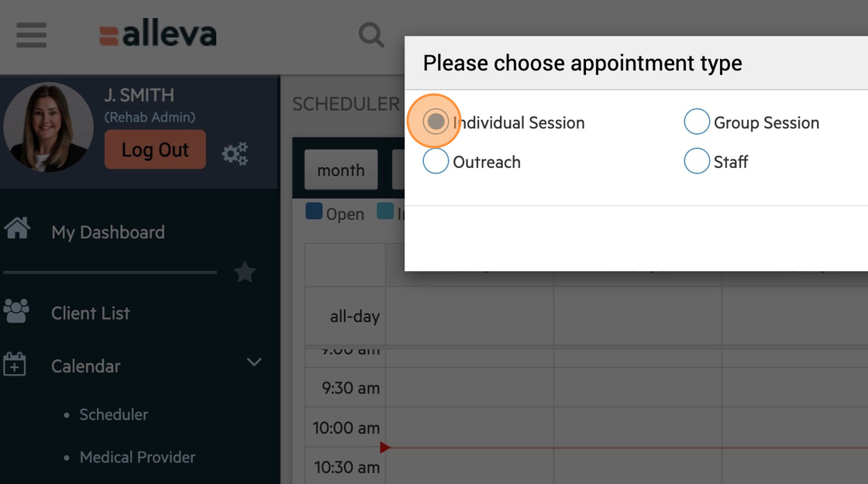
Task: Click the My Dashboard home icon
Action: pos(17,229)
